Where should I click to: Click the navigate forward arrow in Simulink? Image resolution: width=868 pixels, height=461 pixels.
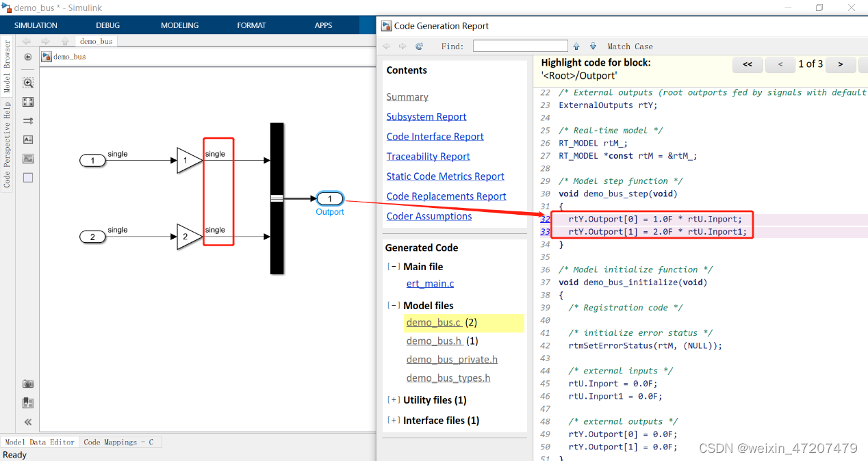(x=46, y=41)
